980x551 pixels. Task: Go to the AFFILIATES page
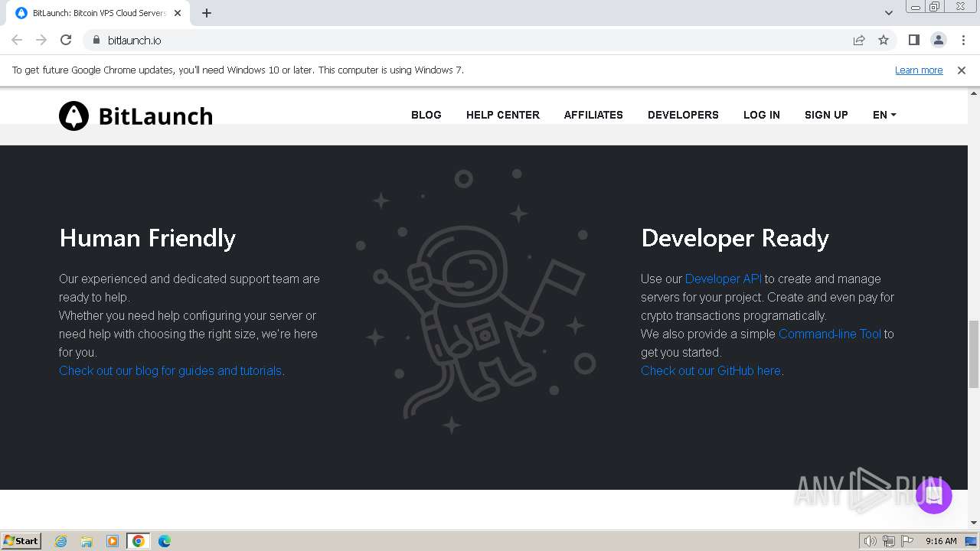click(x=593, y=115)
